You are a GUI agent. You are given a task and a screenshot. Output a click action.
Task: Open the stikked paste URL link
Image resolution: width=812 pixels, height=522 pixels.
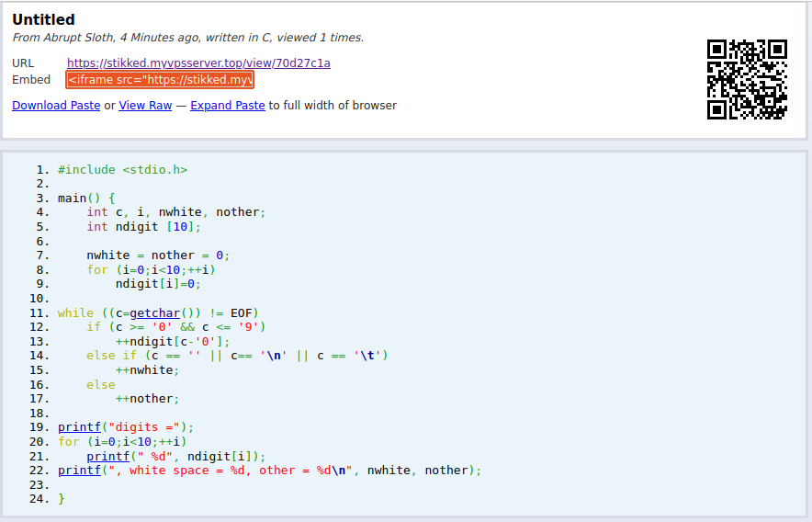pos(198,62)
